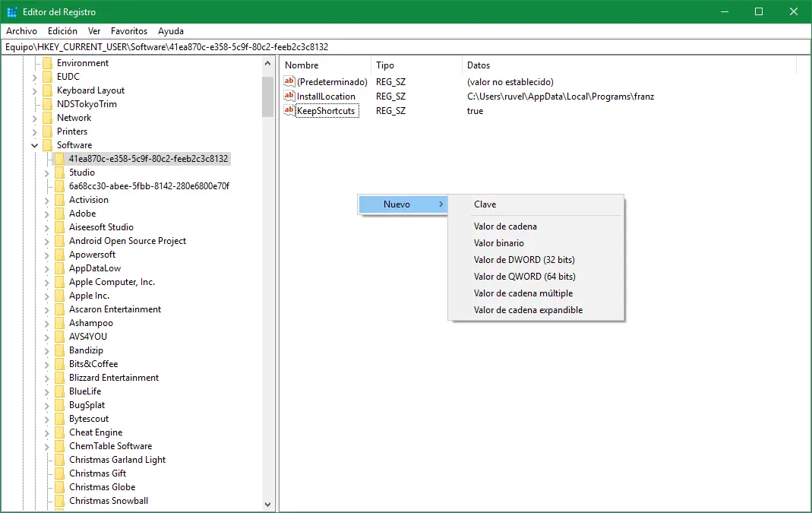
Task: Select the Christmas Garland Light key
Action: 117,460
